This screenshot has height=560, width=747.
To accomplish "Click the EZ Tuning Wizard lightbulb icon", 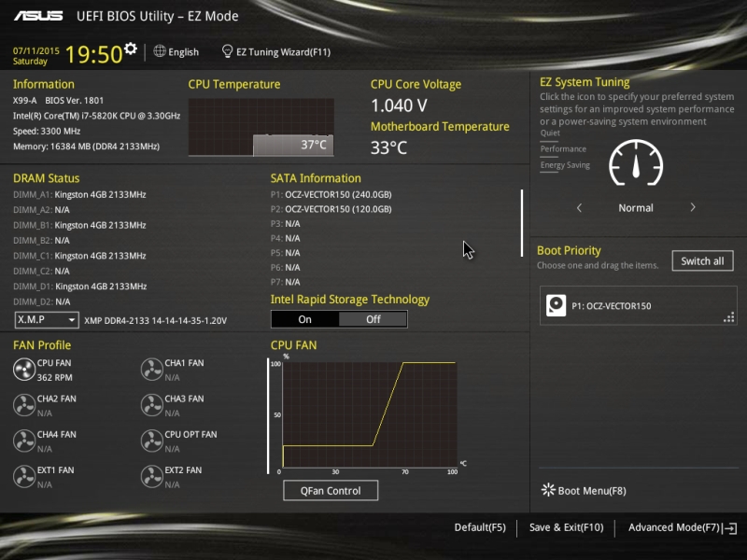I will [227, 51].
